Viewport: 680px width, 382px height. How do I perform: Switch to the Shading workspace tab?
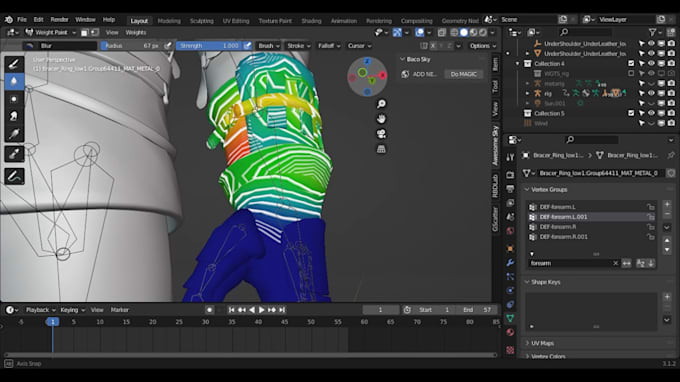(x=311, y=21)
